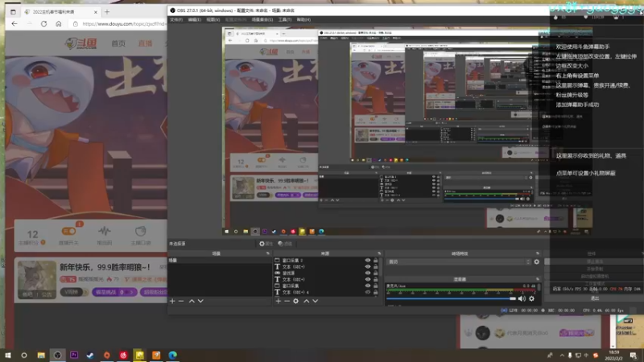Viewport: 644px width, 362px height.
Task: Click the V榜 rank button on the stream card
Action: (x=74, y=292)
